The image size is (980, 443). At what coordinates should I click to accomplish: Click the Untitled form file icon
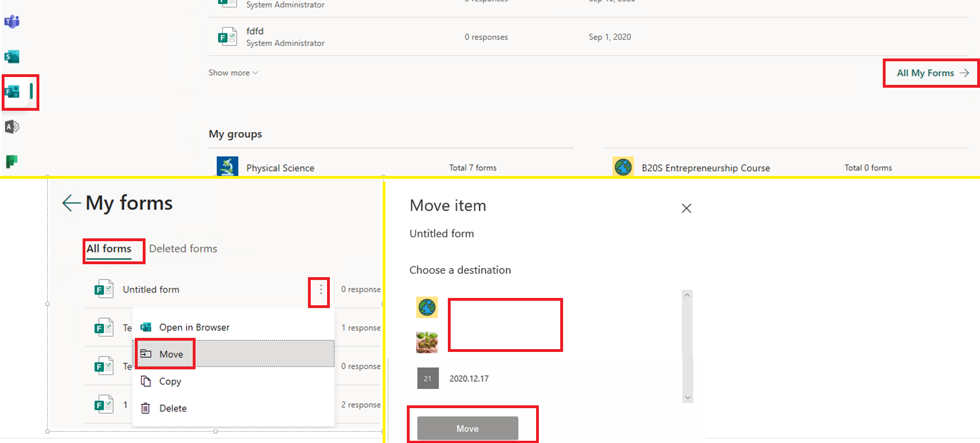point(104,290)
